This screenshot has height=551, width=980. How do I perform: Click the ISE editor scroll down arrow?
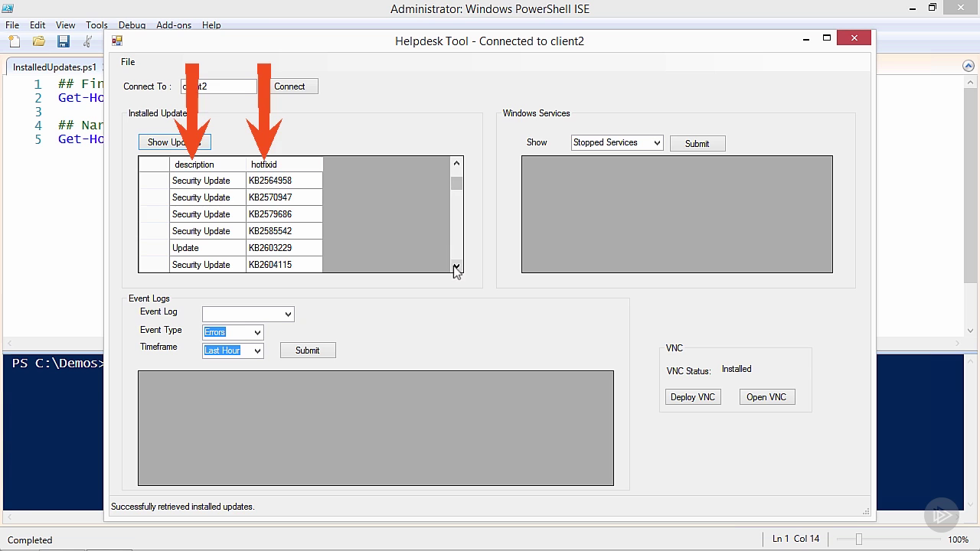click(971, 331)
